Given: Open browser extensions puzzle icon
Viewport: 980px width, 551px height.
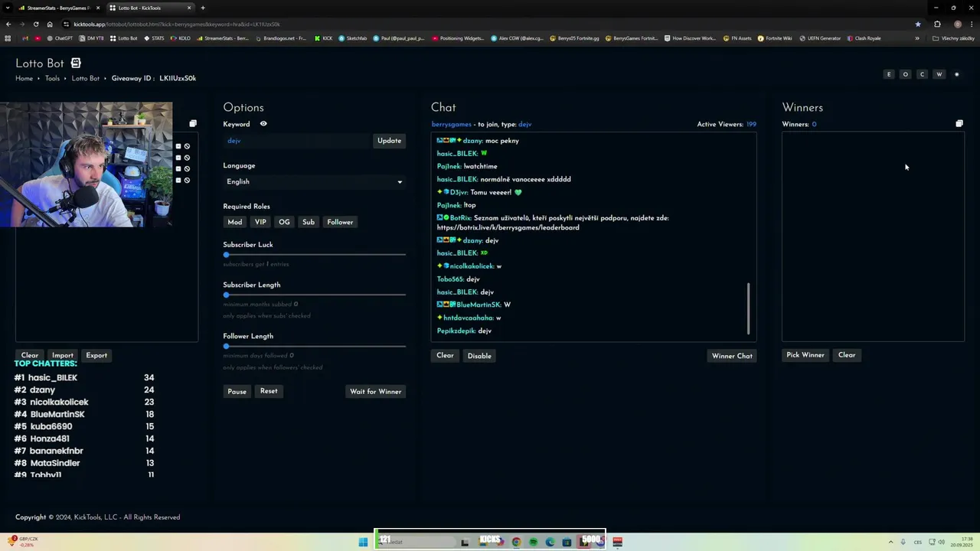Looking at the screenshot, I should [937, 24].
